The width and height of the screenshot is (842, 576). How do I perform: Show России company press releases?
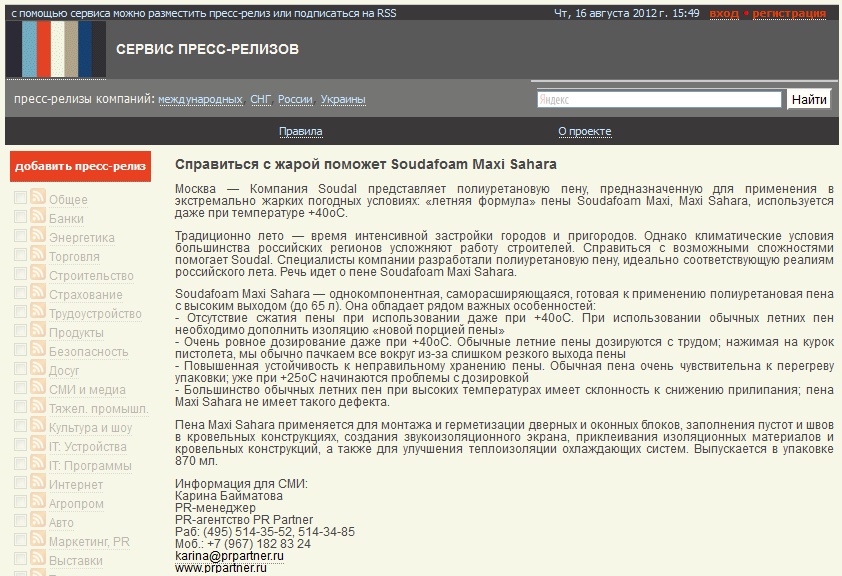295,99
